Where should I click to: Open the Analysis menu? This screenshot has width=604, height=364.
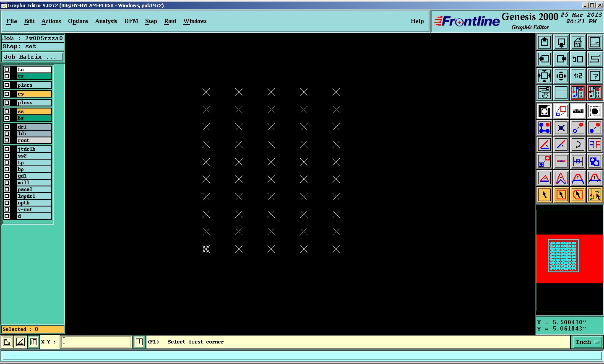click(x=106, y=21)
